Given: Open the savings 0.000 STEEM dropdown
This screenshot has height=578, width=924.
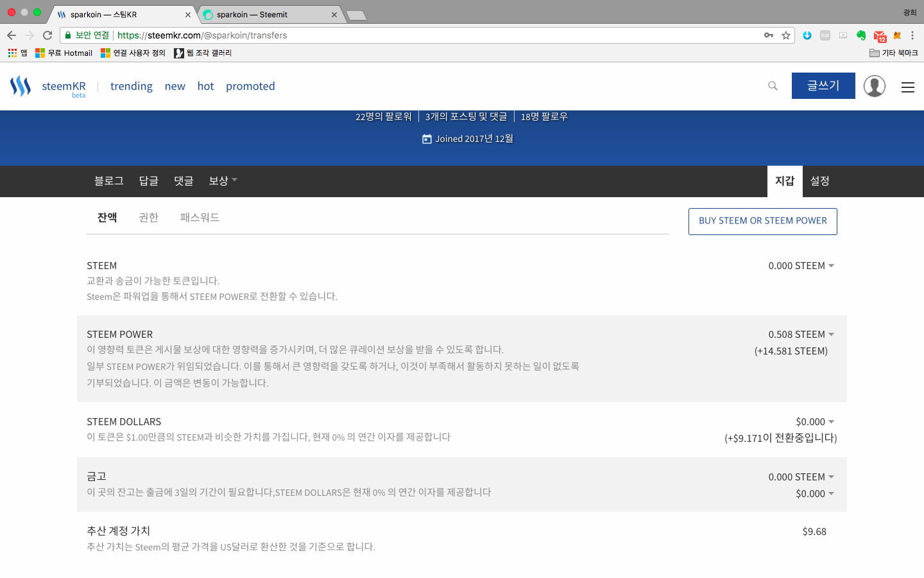Looking at the screenshot, I should pyautogui.click(x=801, y=477).
